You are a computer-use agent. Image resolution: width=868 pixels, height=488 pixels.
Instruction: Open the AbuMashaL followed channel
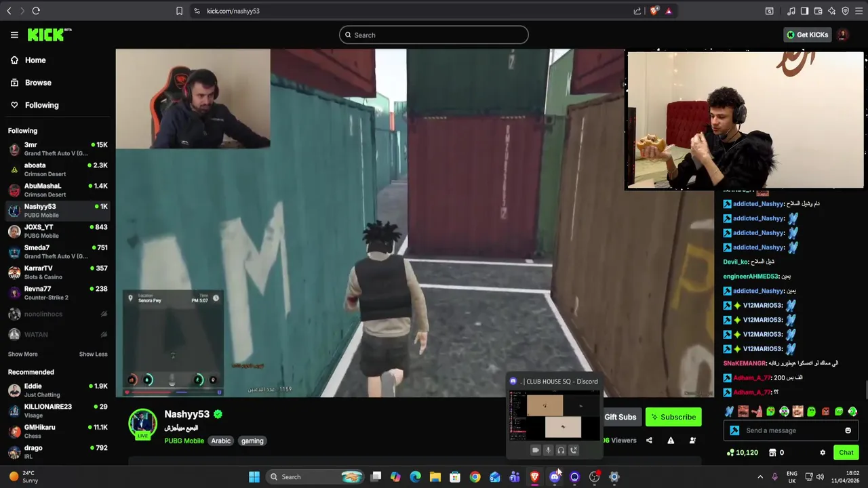pyautogui.click(x=58, y=190)
